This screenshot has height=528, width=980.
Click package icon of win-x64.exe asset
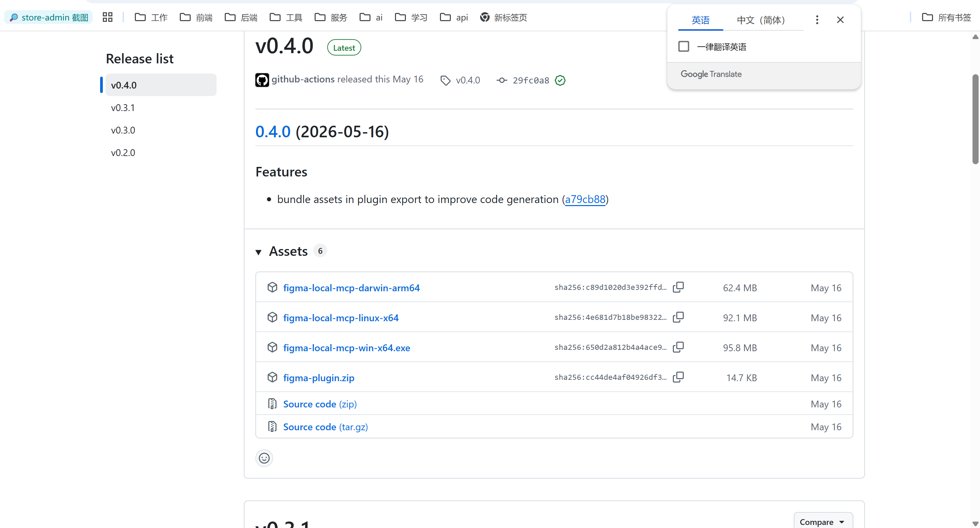tap(272, 347)
